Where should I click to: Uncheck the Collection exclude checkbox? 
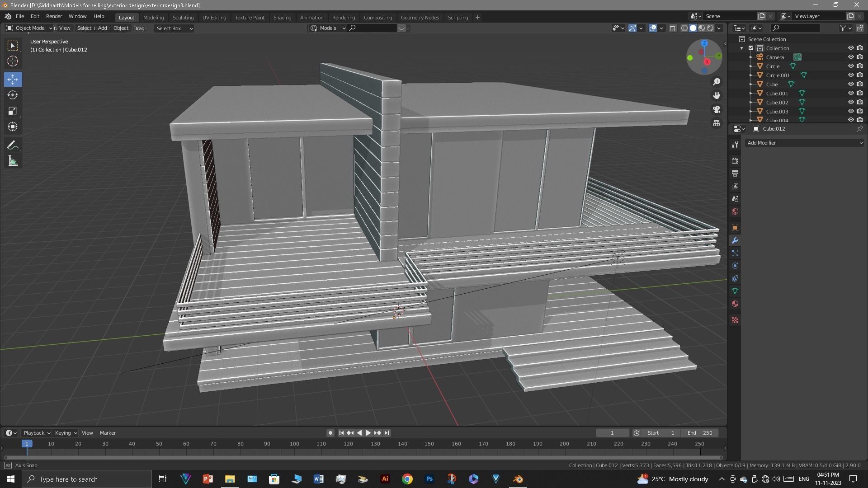coord(751,48)
